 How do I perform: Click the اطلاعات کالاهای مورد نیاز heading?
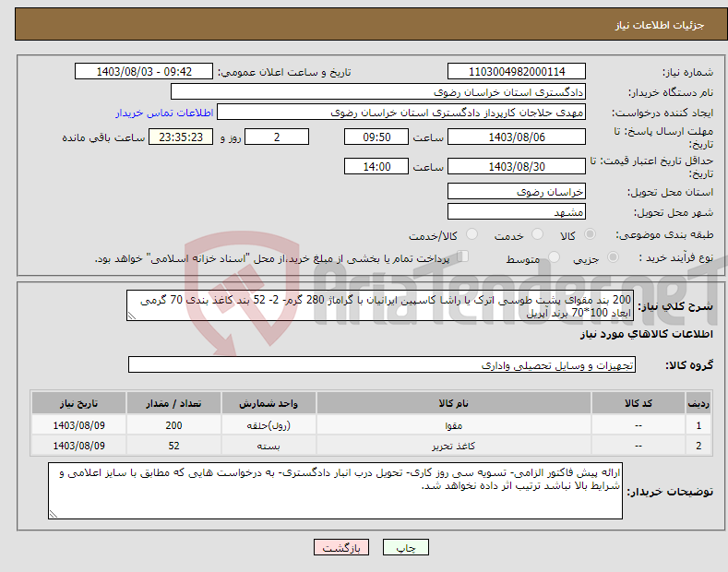647,334
